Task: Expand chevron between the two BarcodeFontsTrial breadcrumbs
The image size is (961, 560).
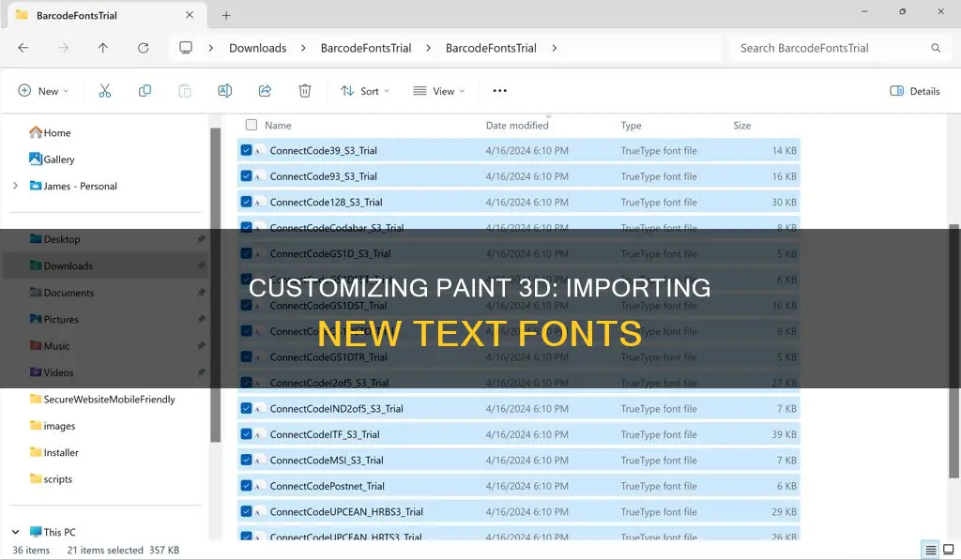Action: coord(428,48)
